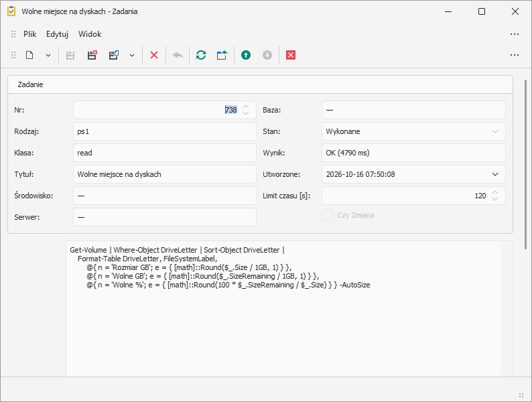Increase Limit czasu with the up spinner

click(495, 192)
